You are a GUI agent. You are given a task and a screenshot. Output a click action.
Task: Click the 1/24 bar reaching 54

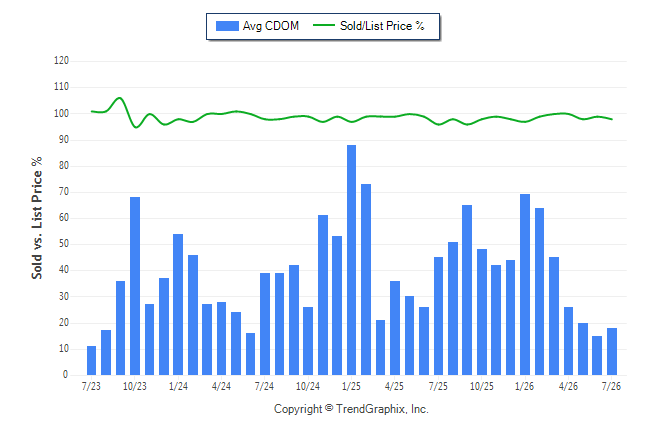(x=178, y=305)
